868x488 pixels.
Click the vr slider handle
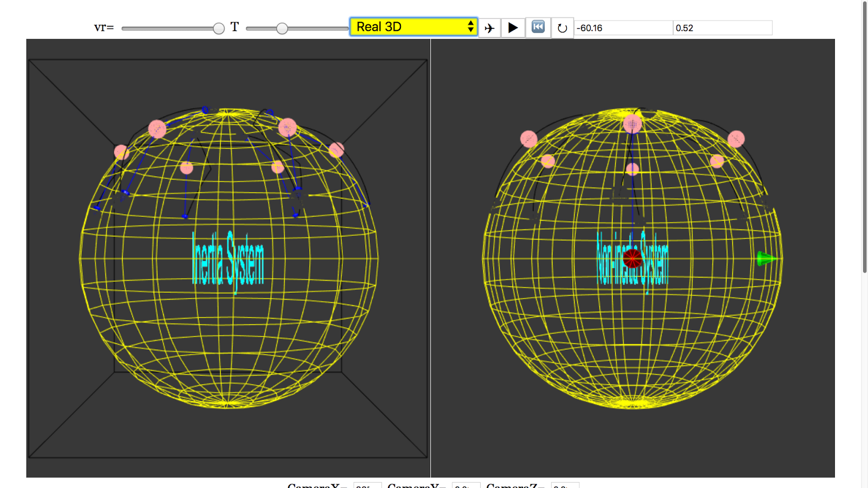(x=219, y=28)
